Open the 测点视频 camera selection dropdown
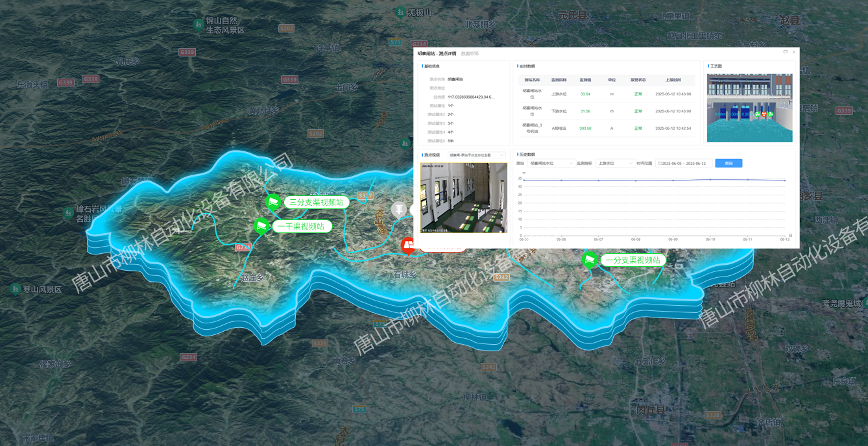The width and height of the screenshot is (868, 446). 477,155
